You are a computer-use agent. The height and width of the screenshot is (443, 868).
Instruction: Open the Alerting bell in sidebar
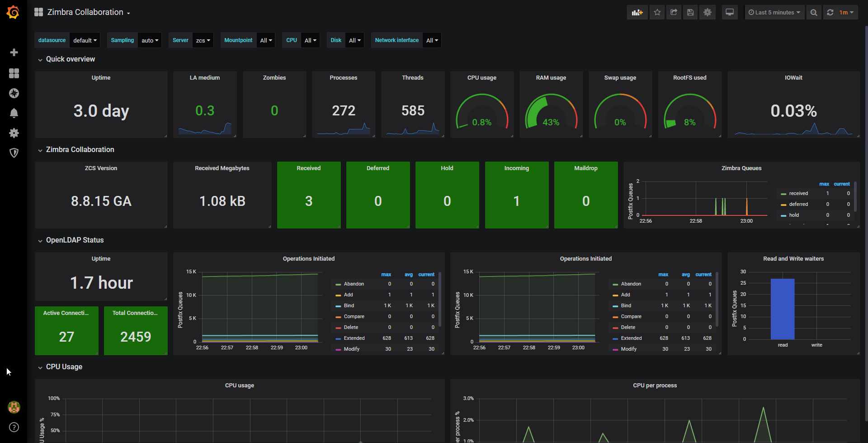[14, 113]
